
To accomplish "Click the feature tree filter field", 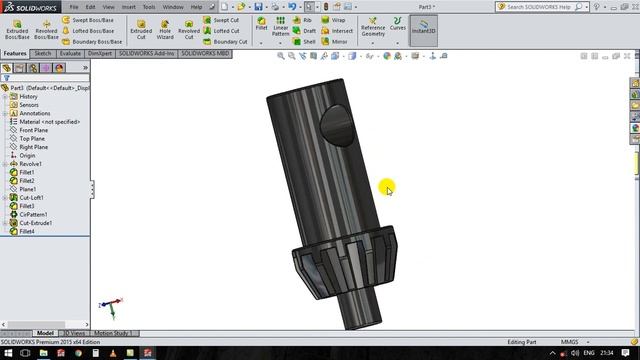I will point(46,78).
